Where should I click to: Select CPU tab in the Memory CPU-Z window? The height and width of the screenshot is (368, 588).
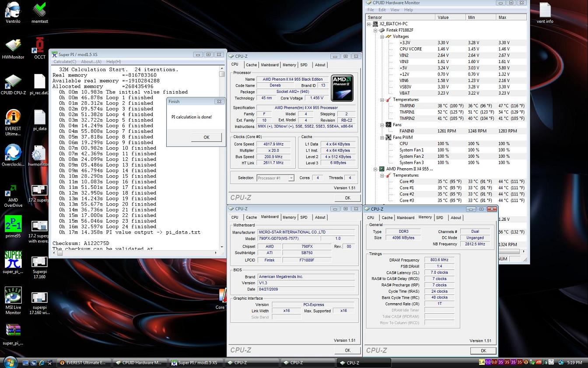(x=371, y=218)
